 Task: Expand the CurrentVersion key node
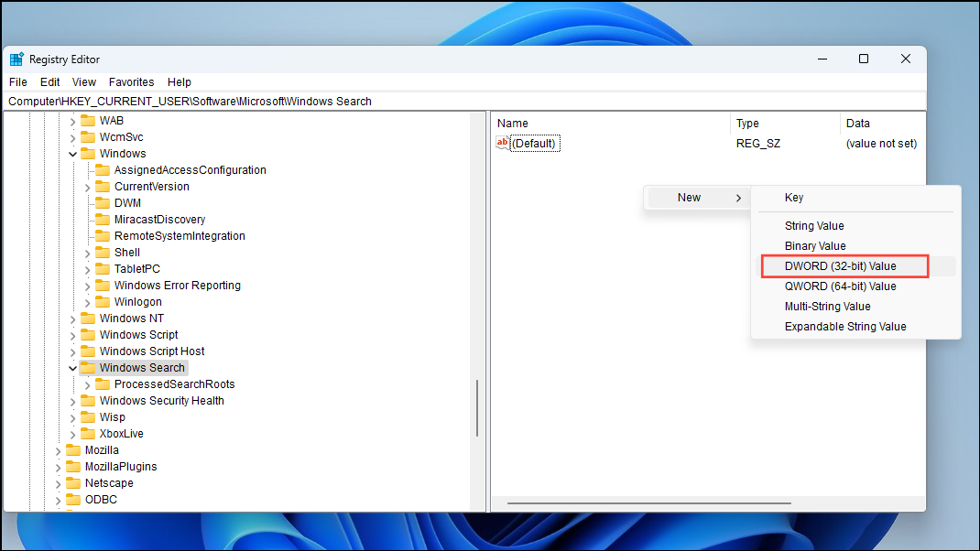pyautogui.click(x=88, y=187)
